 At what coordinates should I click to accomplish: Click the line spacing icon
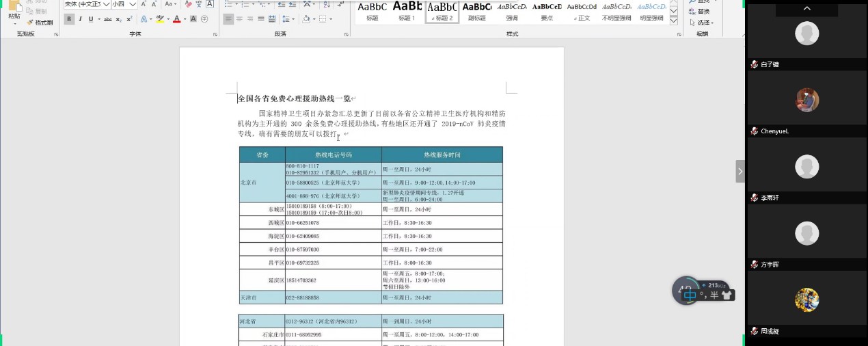286,19
